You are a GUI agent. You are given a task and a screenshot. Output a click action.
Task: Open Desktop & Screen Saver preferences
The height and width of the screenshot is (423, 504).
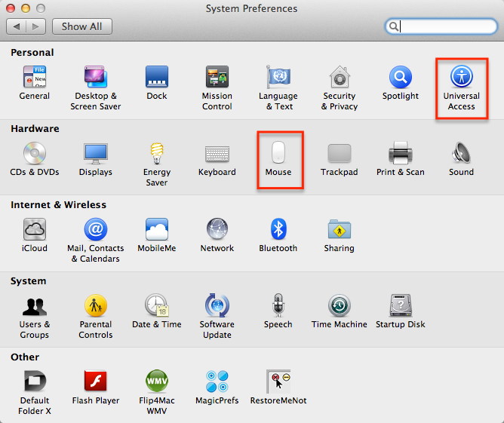coord(95,78)
